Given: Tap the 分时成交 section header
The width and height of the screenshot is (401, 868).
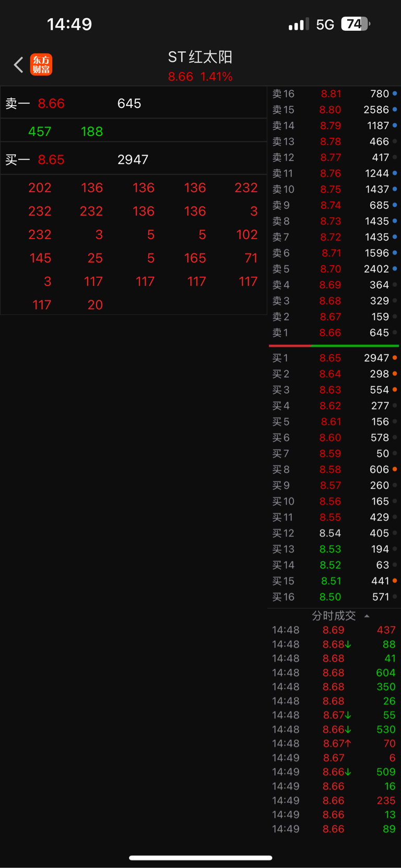Looking at the screenshot, I should [x=334, y=616].
